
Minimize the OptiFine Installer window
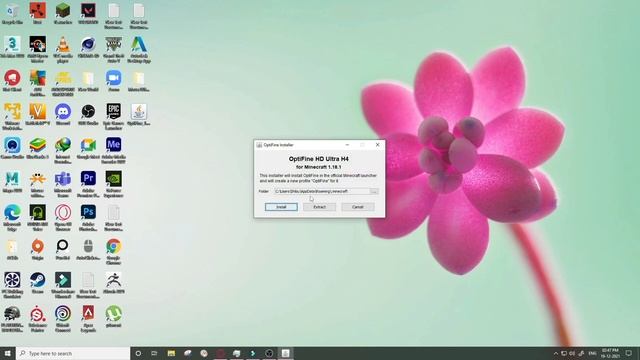(347, 145)
